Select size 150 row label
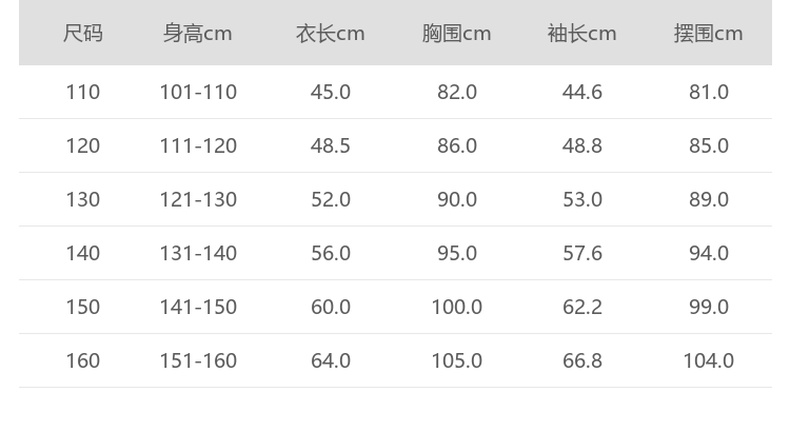The image size is (790, 431). pos(83,307)
